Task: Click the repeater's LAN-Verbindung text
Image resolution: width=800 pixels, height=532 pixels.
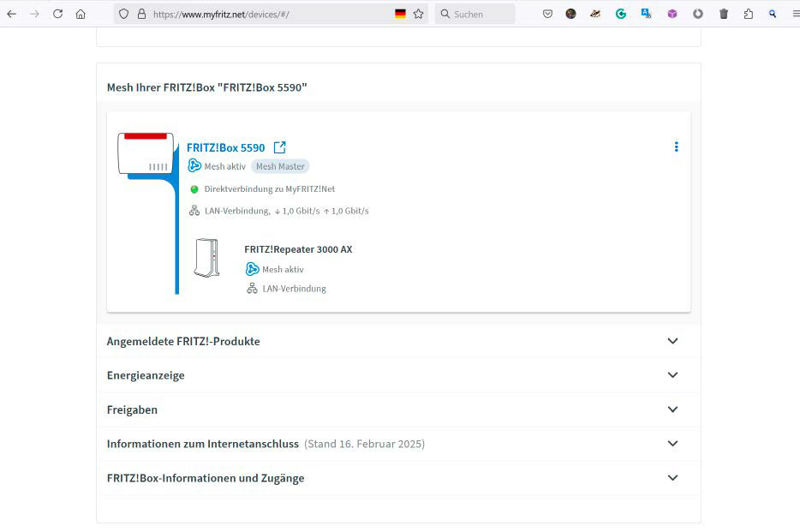Action: click(294, 289)
